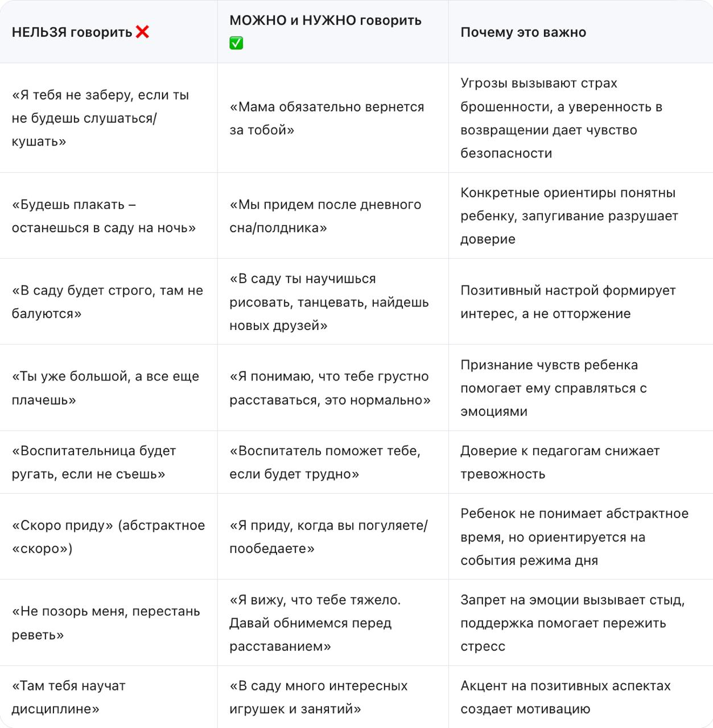Click the «Почему это важно» column header
The width and height of the screenshot is (713, 728).
(x=580, y=32)
